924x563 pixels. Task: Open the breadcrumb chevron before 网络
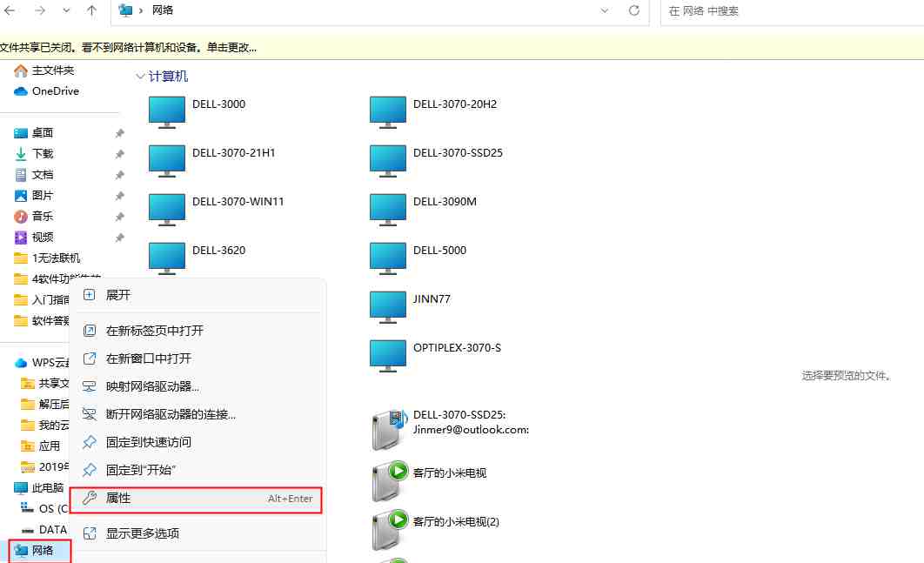141,10
